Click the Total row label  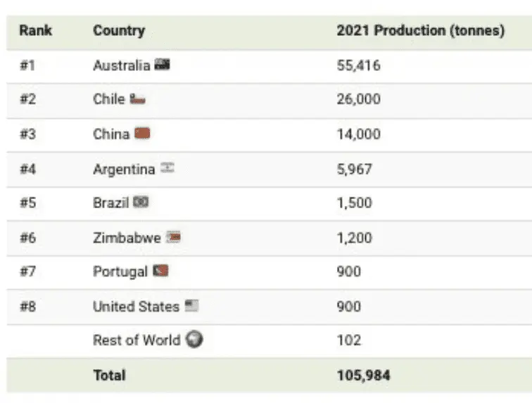click(x=108, y=376)
